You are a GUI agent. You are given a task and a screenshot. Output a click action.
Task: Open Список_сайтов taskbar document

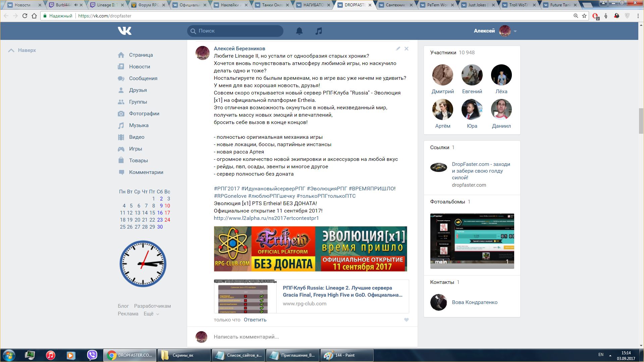(238, 355)
